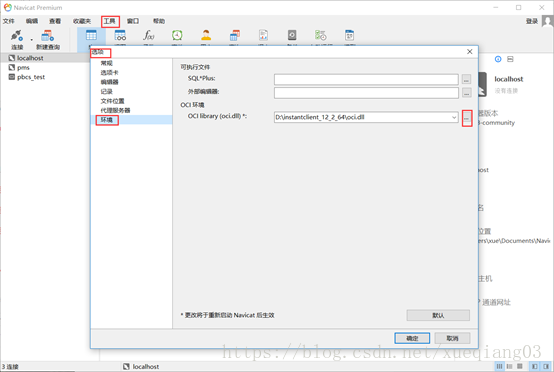The width and height of the screenshot is (554, 372).
Task: Select the Automation schedule toolbar icon
Action: click(x=320, y=35)
